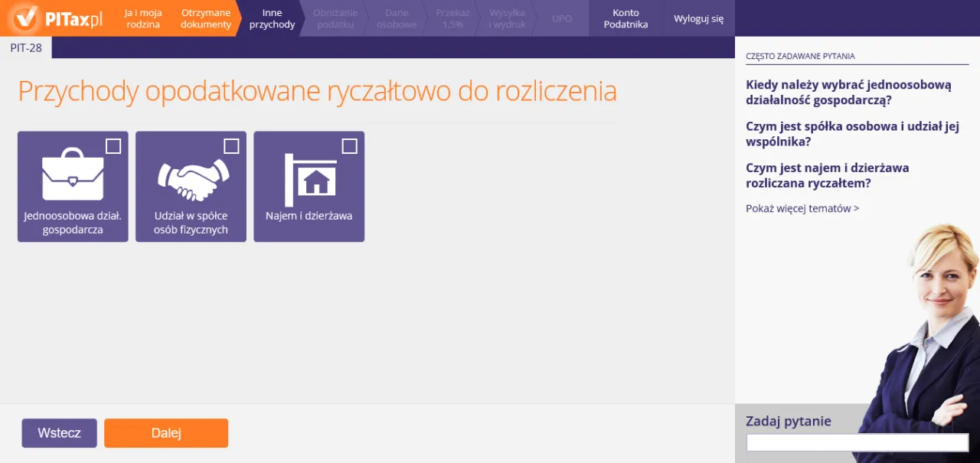This screenshot has height=463, width=980.
Task: Click the Wstecz button
Action: coord(59,432)
